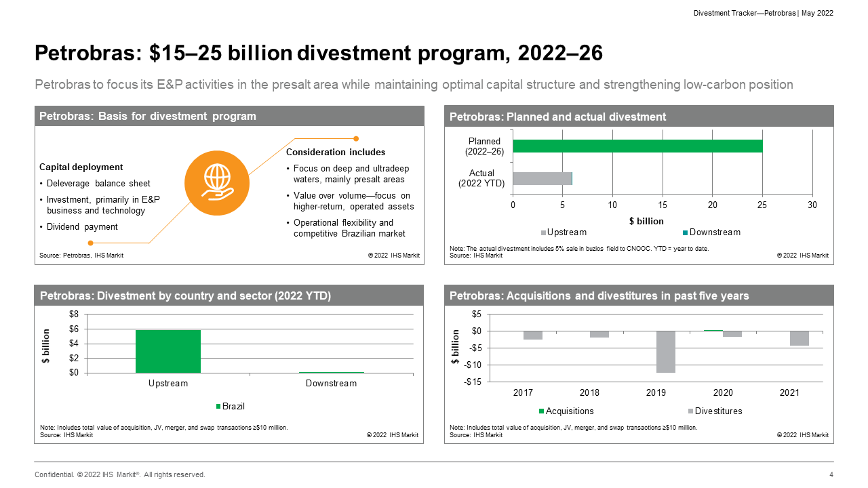Click the slide title about divestment program
Screen dimensions: 868x488
coord(319,54)
